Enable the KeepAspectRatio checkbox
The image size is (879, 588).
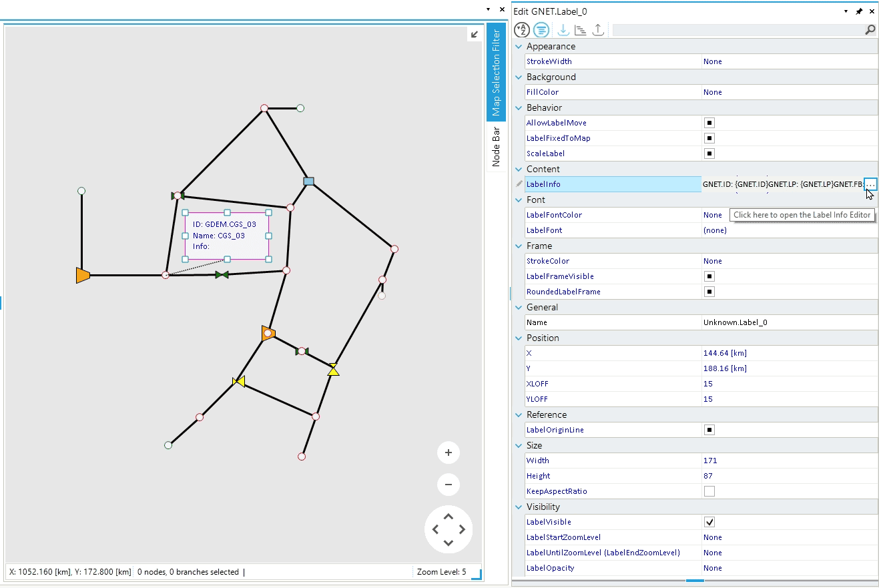point(709,491)
